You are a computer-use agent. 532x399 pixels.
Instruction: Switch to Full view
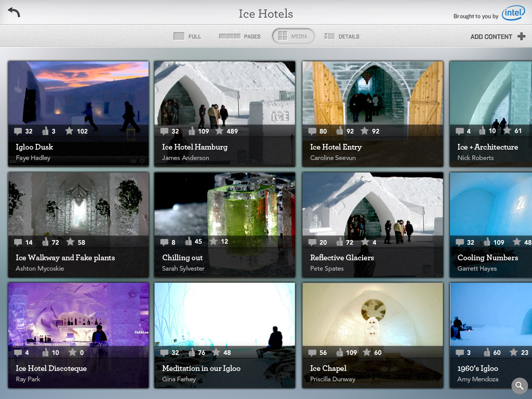(x=187, y=36)
